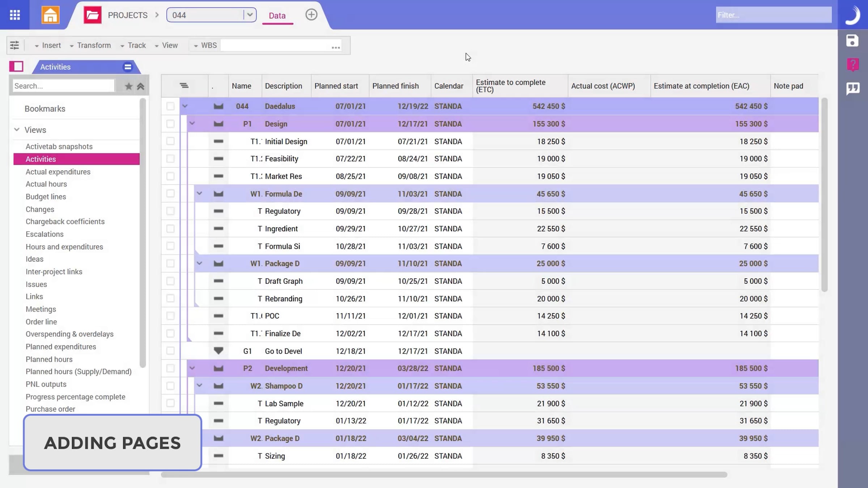
Task: Collapse the P1 Design phase row
Action: click(192, 124)
